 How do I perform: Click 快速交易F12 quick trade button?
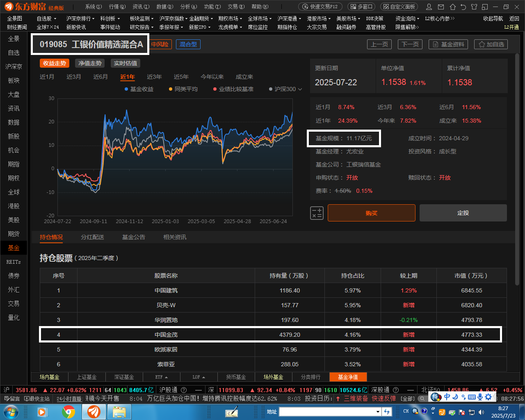click(320, 7)
